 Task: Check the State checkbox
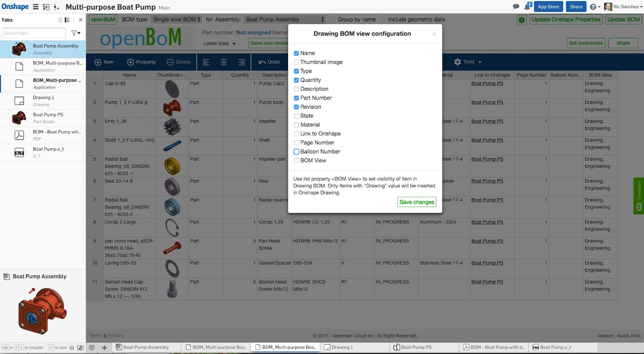(296, 116)
